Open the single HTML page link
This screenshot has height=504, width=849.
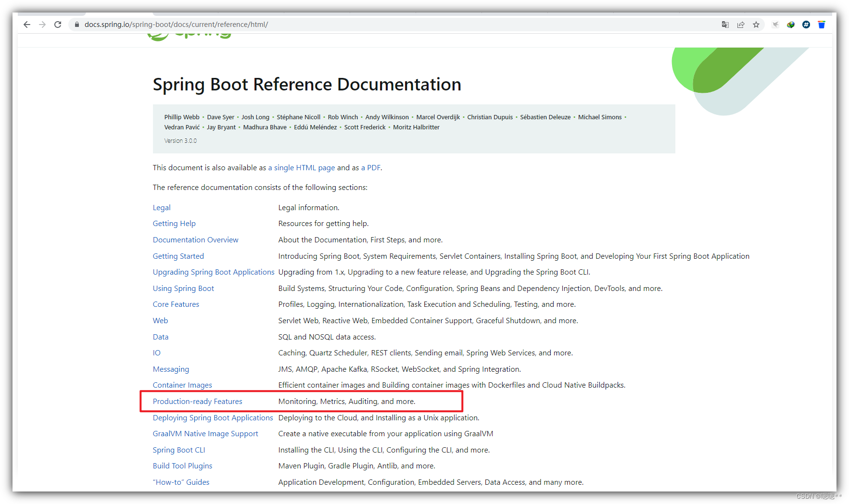(x=302, y=167)
